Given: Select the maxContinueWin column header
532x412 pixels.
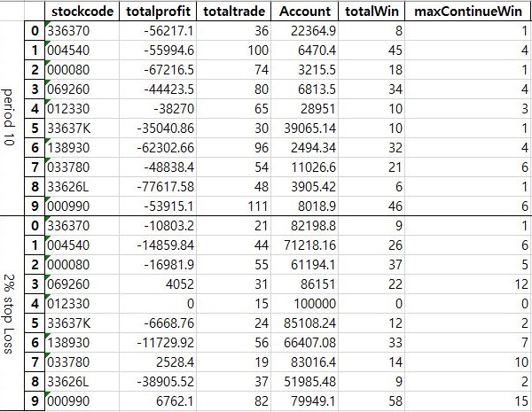Looking at the screenshot, I should (468, 12).
